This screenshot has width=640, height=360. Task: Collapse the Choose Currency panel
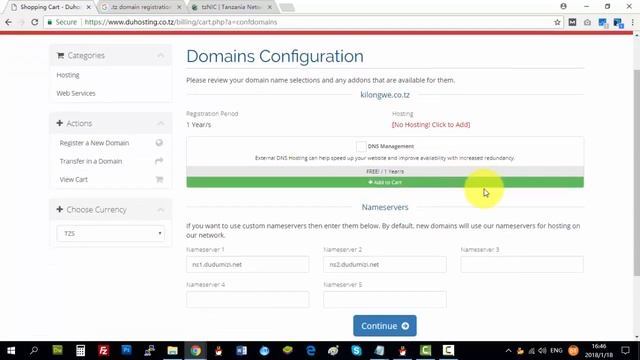(160, 210)
